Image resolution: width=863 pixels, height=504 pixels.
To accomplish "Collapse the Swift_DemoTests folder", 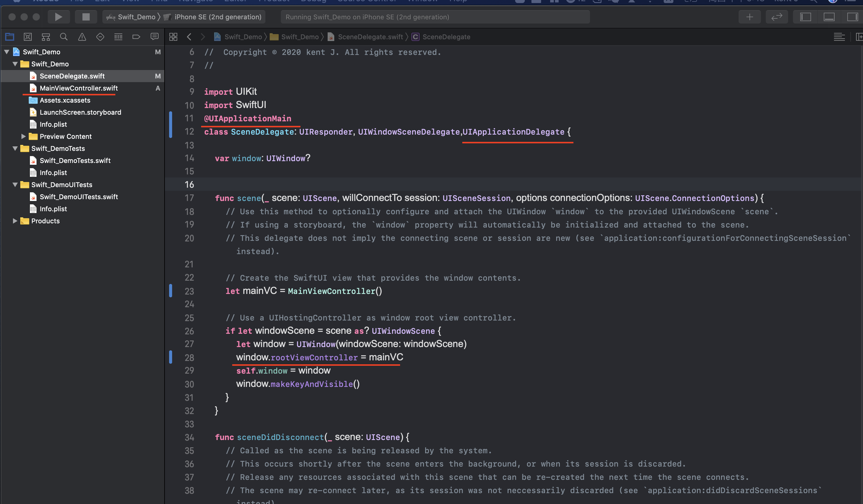I will 15,148.
